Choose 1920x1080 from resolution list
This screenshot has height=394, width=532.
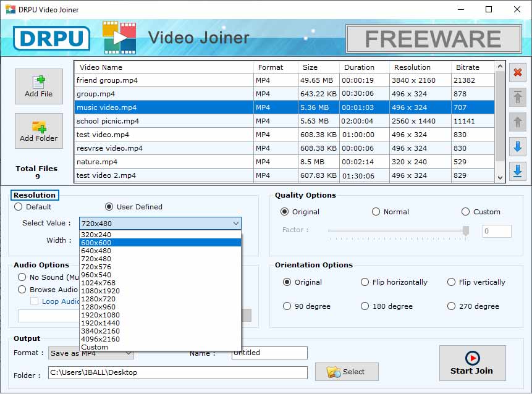click(160, 315)
